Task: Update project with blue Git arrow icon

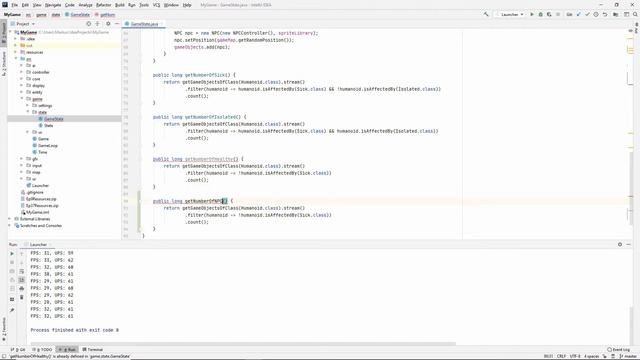Action: pos(578,14)
